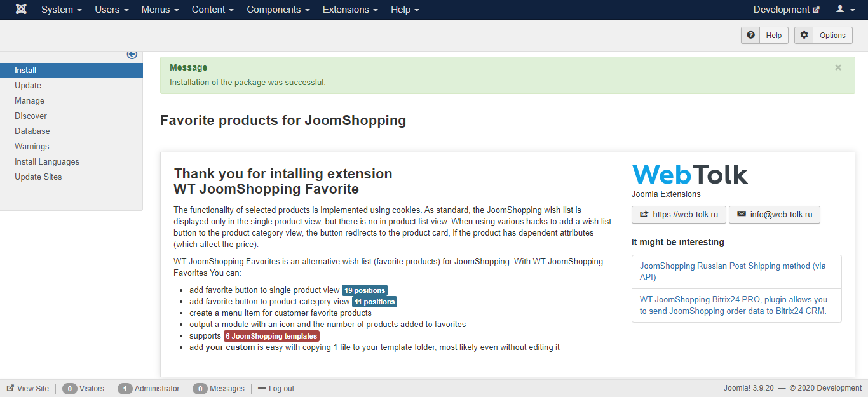Select Manage in the sidebar
Viewport: 868px width, 397px height.
[x=30, y=100]
